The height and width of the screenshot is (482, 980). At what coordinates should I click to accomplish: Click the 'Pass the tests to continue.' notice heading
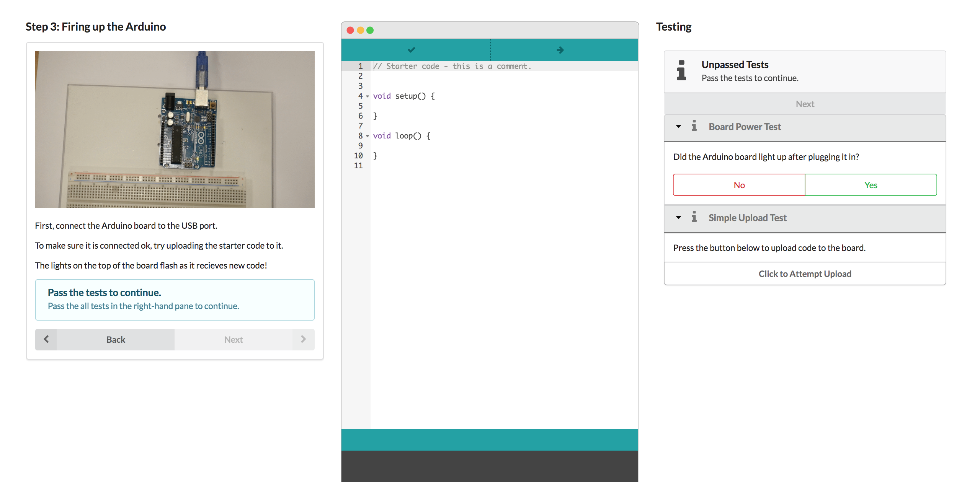104,292
